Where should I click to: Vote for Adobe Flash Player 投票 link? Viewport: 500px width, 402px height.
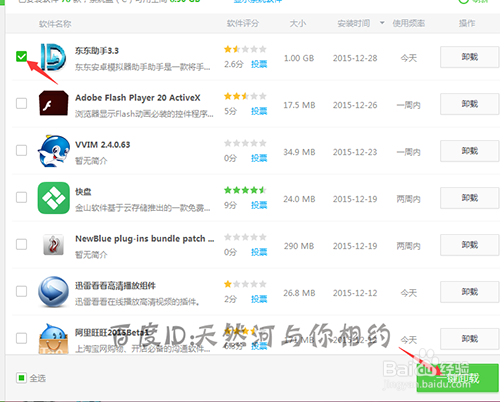tap(259, 111)
